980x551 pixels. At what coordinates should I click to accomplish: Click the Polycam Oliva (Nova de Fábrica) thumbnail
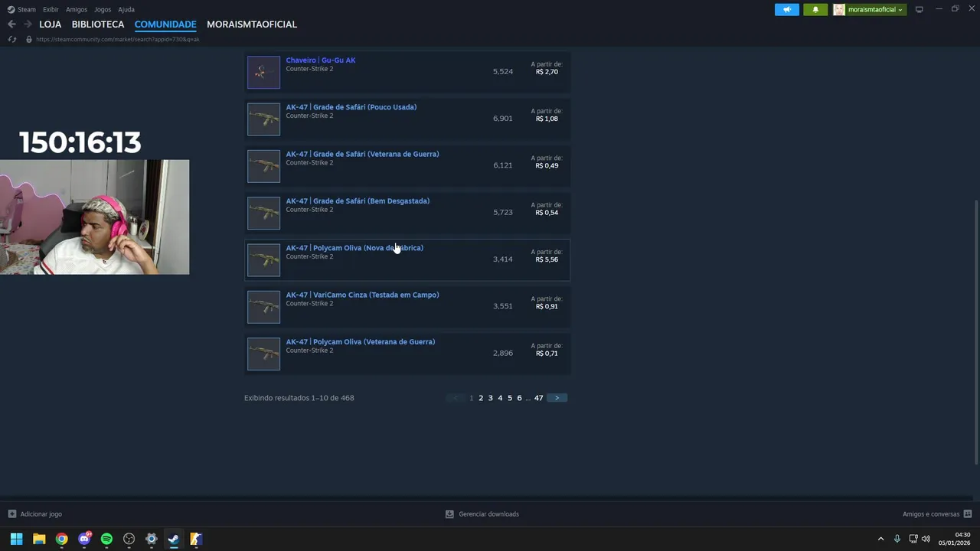(x=263, y=260)
